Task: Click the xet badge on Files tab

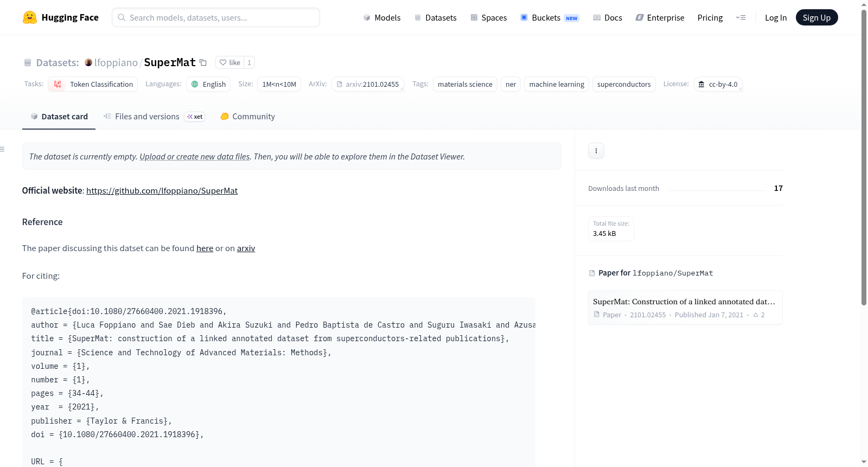Action: pos(195,117)
